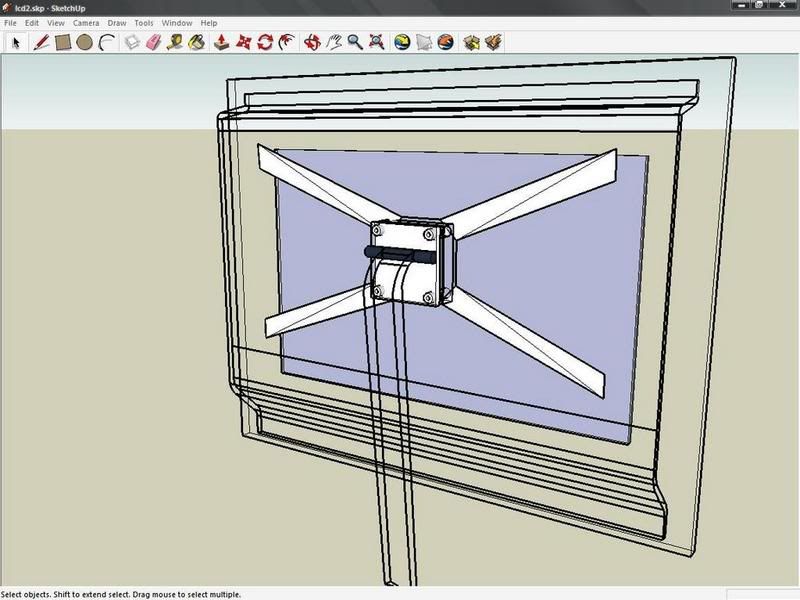Activate the Arc tool
The image size is (800, 600).
click(107, 42)
